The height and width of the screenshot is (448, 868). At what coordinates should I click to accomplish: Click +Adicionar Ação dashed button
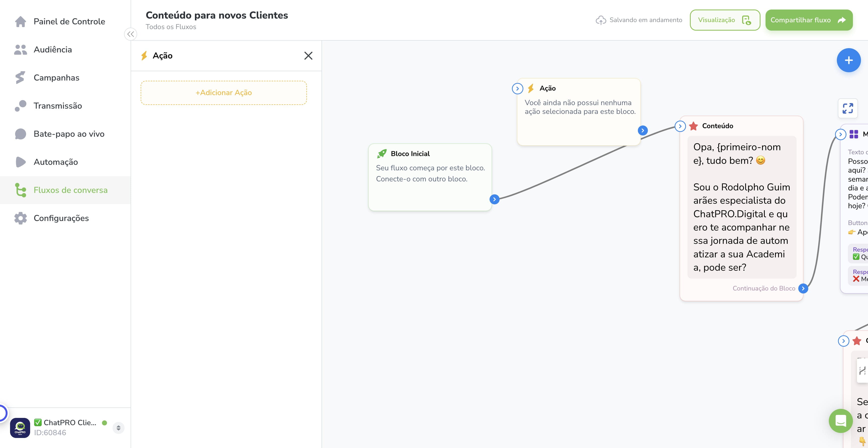tap(224, 93)
